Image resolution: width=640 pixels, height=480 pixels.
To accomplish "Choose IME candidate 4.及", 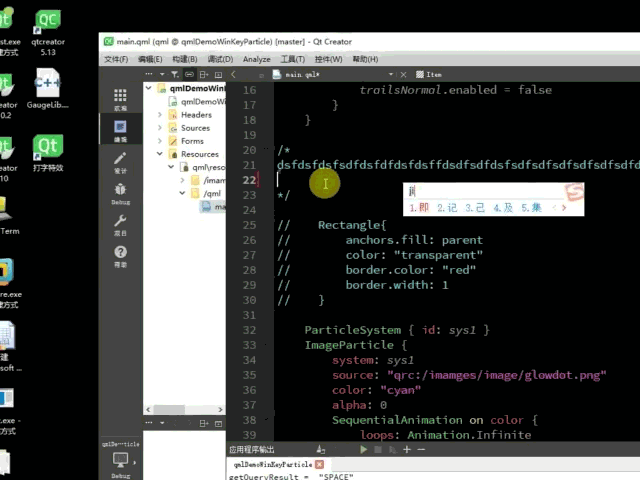I will click(x=503, y=208).
